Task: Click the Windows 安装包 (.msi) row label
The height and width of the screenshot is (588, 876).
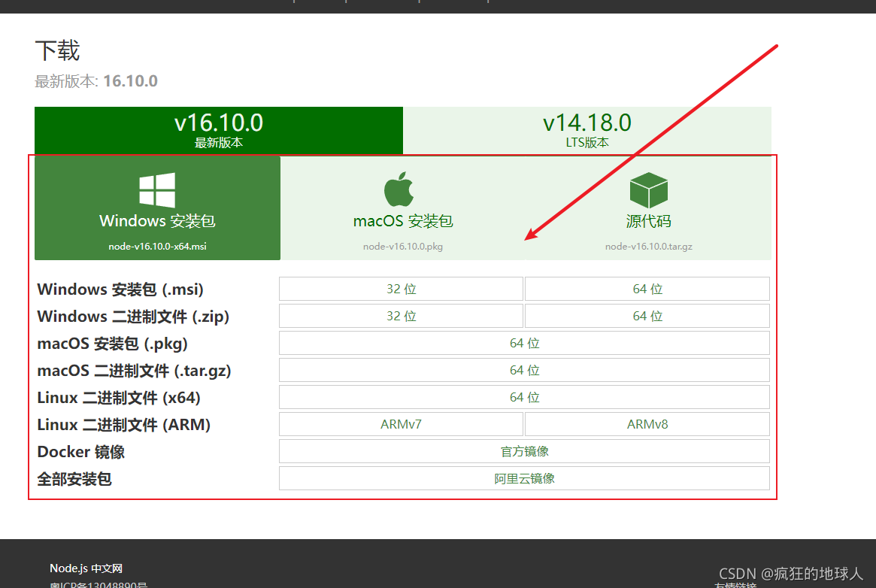Action: [120, 289]
